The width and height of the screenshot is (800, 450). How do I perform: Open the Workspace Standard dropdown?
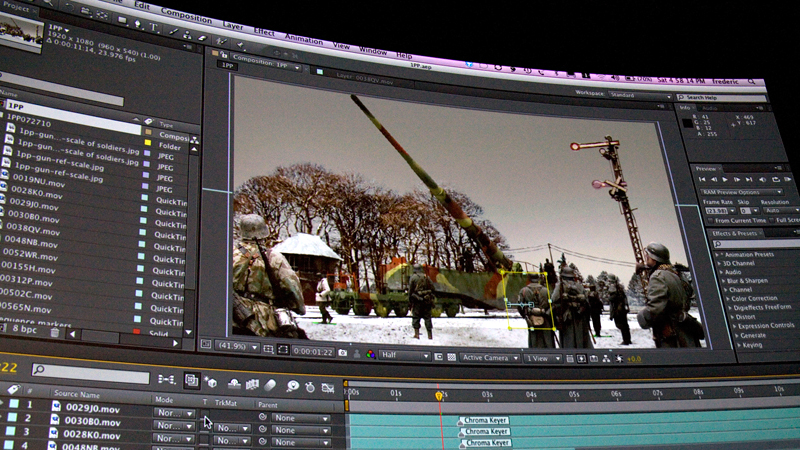[640, 95]
